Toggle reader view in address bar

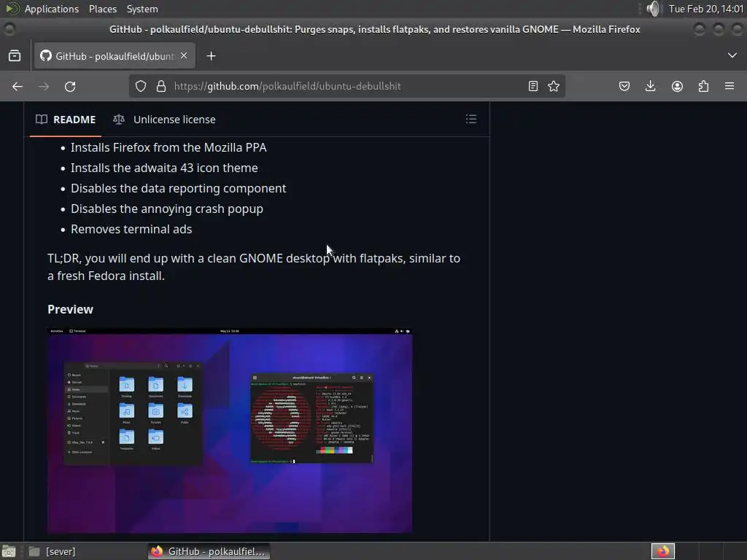(533, 86)
